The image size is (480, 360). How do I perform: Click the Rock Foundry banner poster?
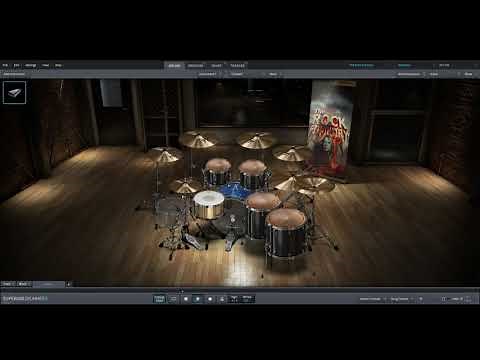[x=329, y=128]
